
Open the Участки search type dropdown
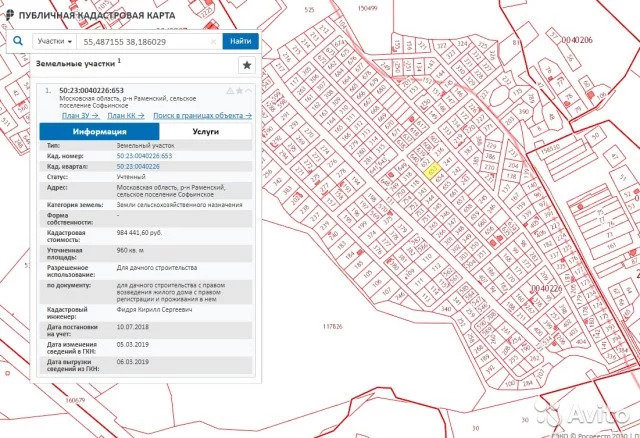pos(55,41)
